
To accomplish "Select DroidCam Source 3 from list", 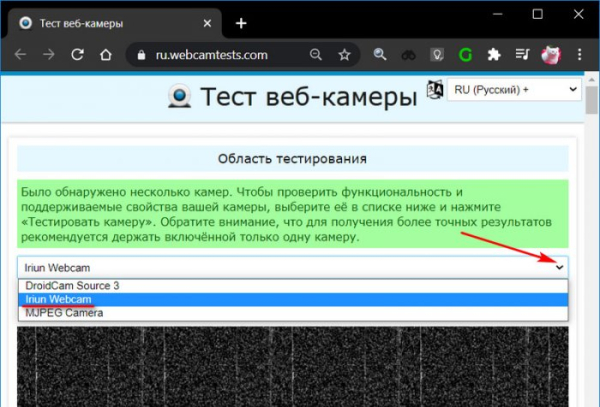I will pyautogui.click(x=72, y=286).
